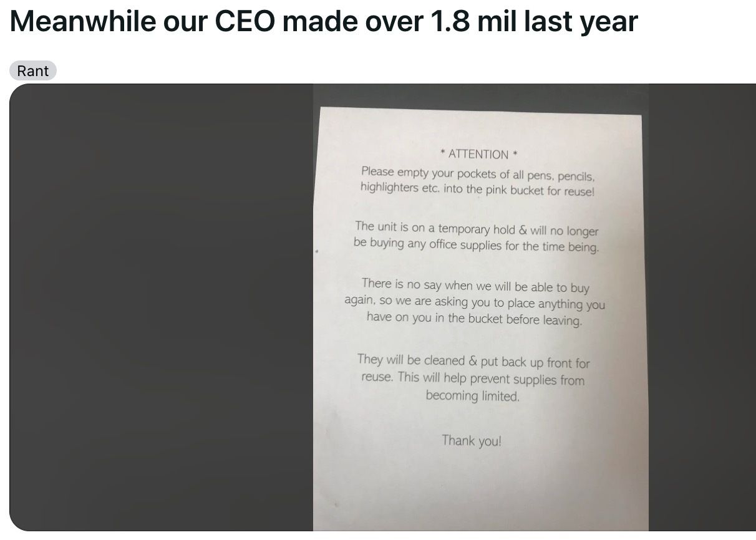Click the ATTENTION heading on the notice

(479, 154)
